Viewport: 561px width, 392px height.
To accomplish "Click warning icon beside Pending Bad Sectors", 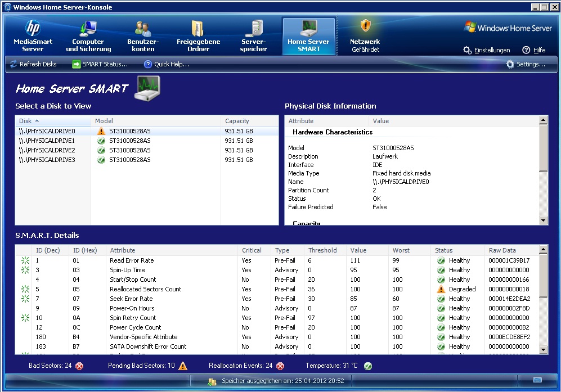I will (x=183, y=366).
